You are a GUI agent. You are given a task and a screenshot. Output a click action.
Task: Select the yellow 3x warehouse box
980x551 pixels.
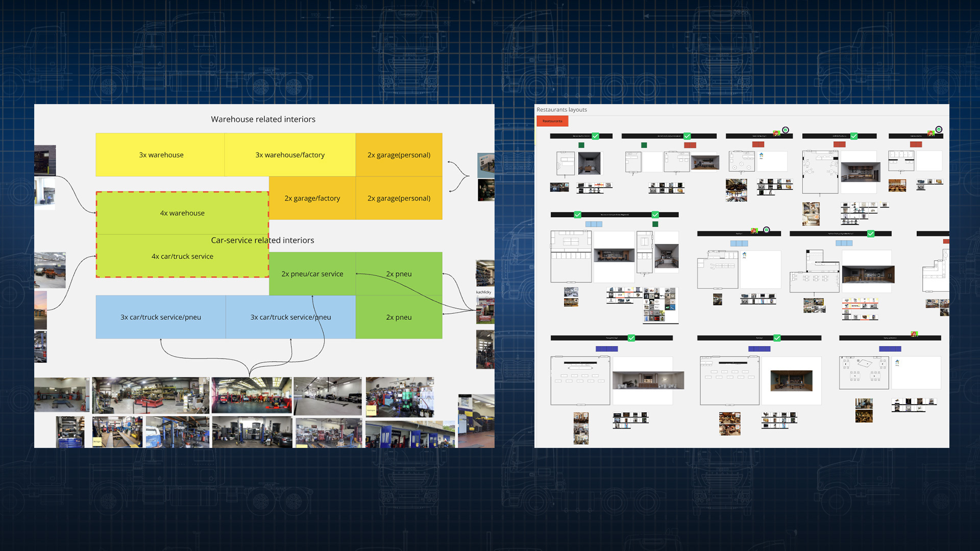pyautogui.click(x=161, y=155)
